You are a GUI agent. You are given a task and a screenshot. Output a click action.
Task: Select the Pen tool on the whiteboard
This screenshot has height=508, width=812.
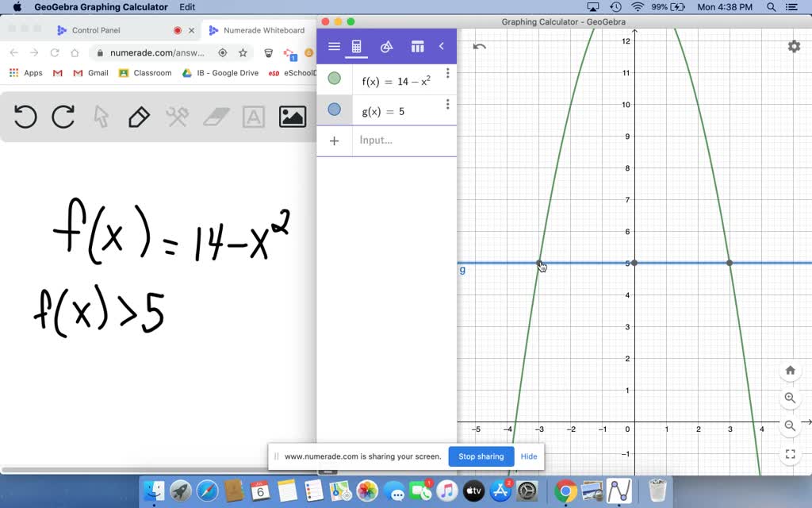tap(137, 116)
